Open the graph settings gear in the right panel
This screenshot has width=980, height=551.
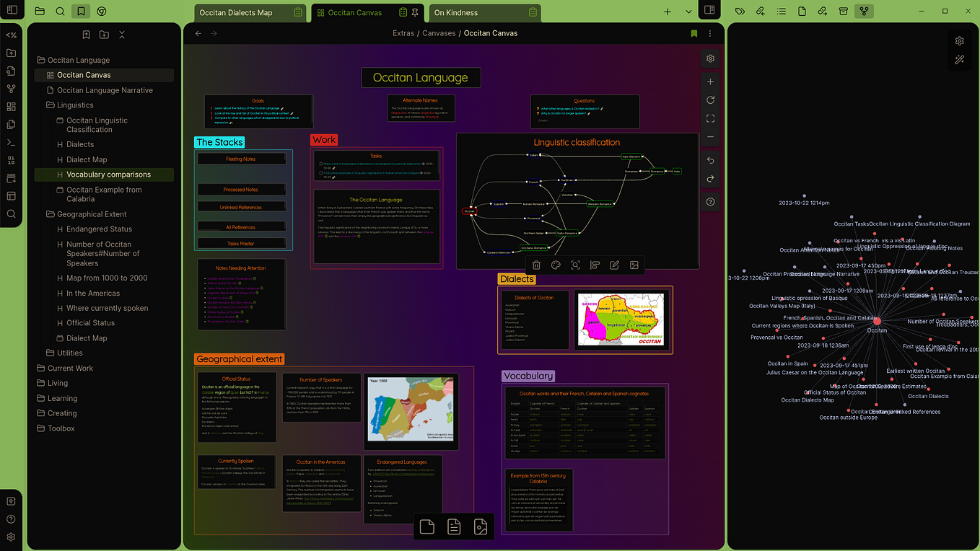[960, 41]
